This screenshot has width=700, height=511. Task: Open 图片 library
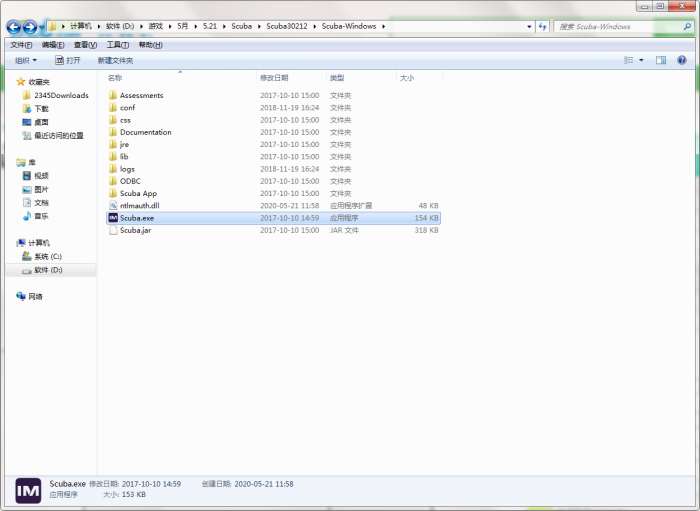coord(42,189)
